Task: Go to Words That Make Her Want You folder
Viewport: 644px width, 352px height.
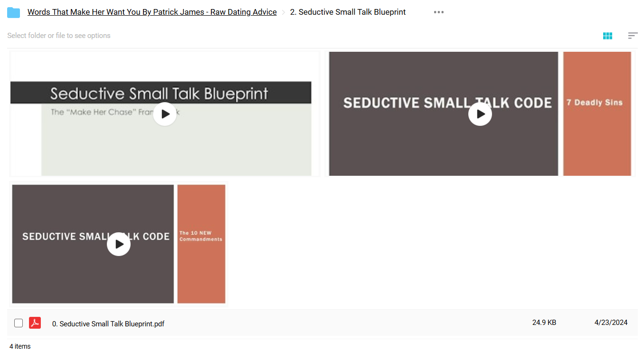Action: 152,12
